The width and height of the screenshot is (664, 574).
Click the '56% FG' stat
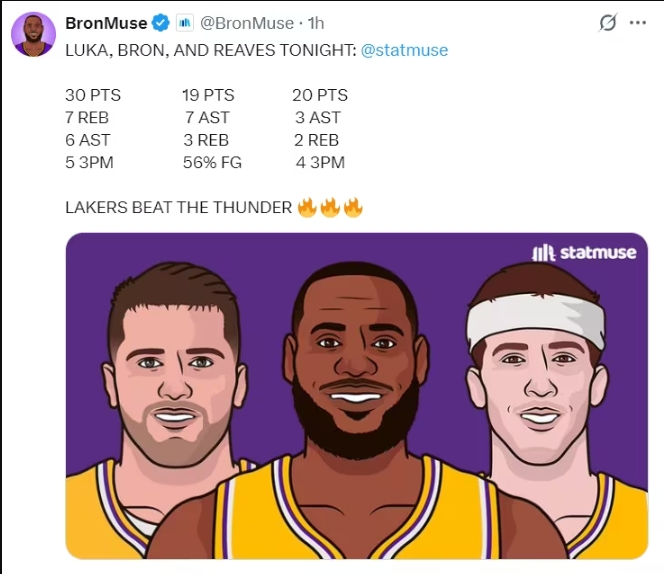(212, 162)
